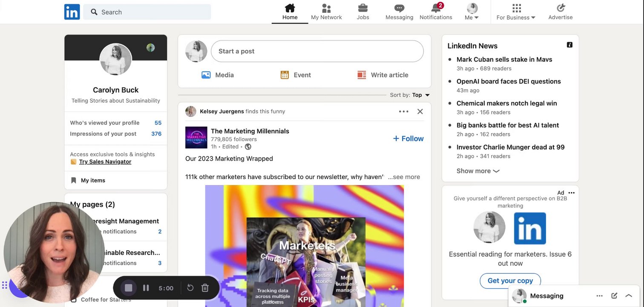Open My items bookmark
Image resolution: width=644 pixels, height=307 pixels.
tap(88, 180)
